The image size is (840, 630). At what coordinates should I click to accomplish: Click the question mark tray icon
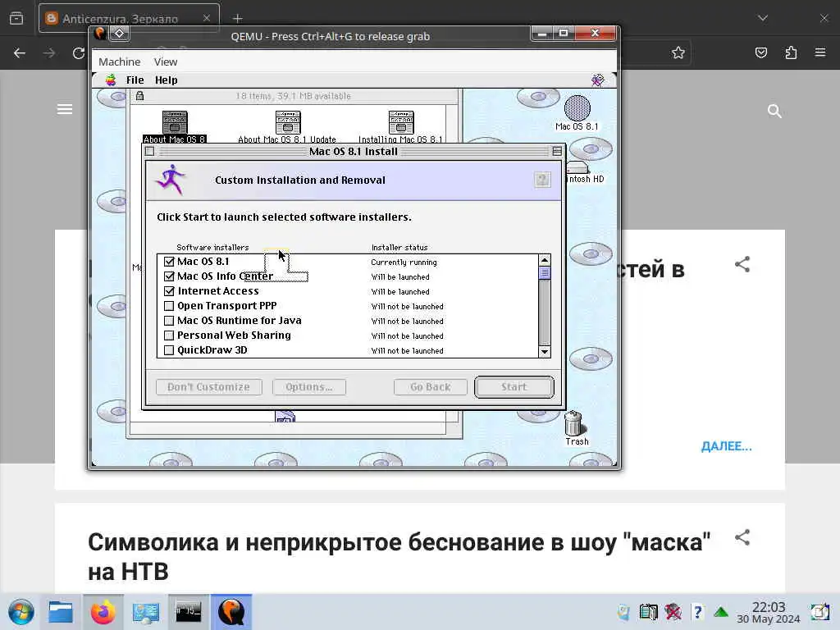pyautogui.click(x=697, y=612)
